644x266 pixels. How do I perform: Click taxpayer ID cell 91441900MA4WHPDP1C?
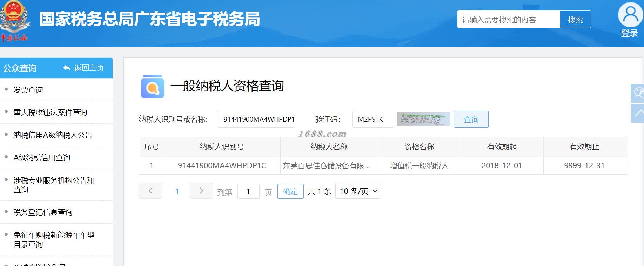click(x=222, y=165)
